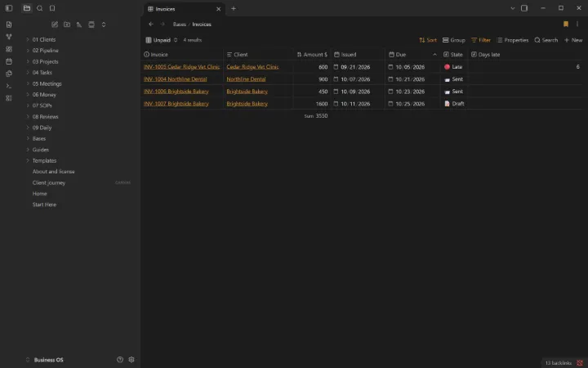Screen dimensions: 588x368
Task: Open the Start Here note
Action: [44, 204]
